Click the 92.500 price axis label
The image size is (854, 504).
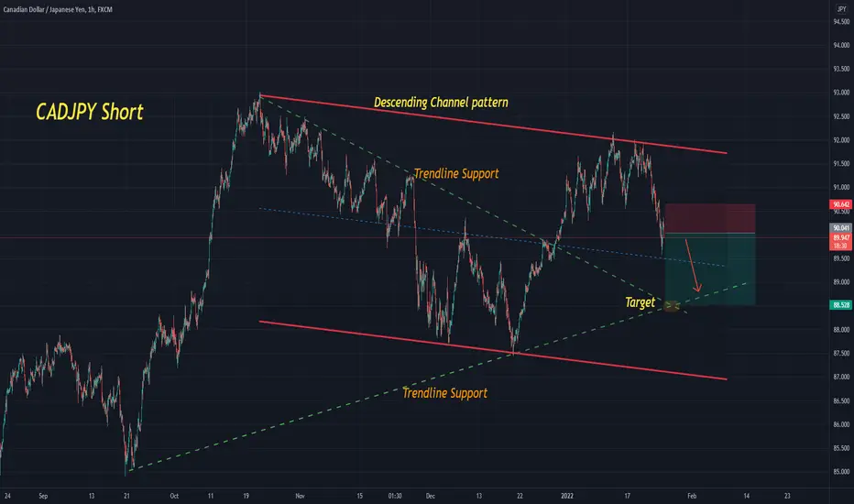pyautogui.click(x=841, y=116)
